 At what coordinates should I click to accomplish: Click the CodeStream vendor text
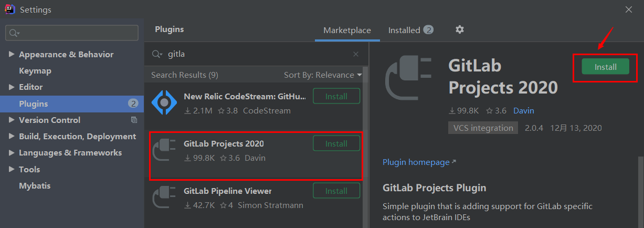[x=267, y=110]
